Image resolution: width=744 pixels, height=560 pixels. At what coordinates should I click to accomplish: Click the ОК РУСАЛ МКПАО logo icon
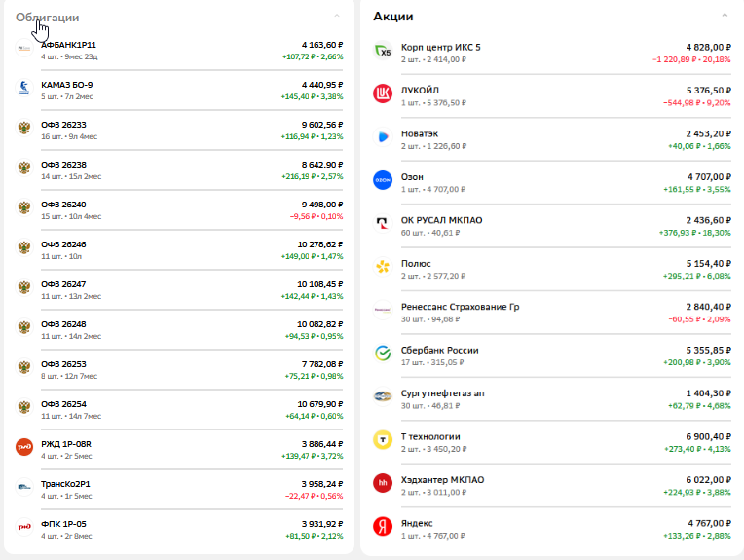pyautogui.click(x=383, y=224)
